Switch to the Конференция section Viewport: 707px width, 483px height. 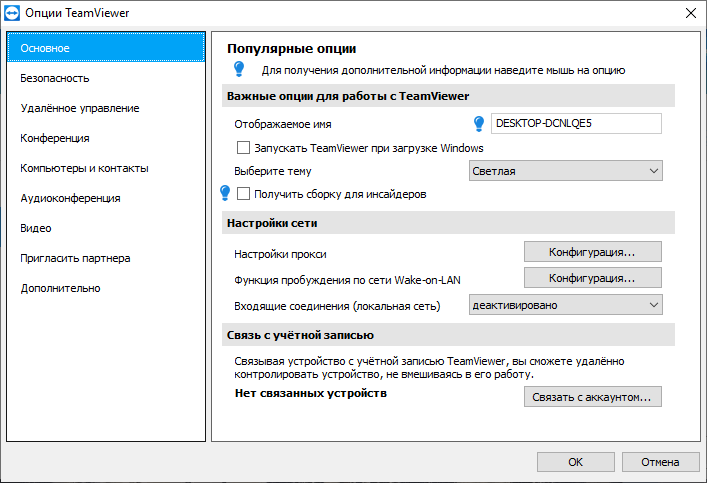[x=55, y=138]
